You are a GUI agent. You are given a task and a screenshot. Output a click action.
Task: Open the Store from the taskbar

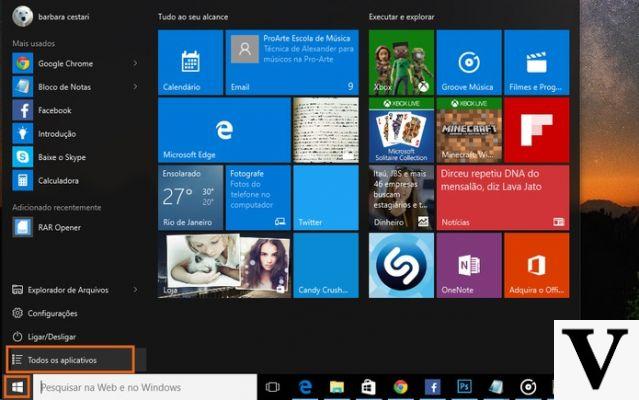pyautogui.click(x=368, y=387)
